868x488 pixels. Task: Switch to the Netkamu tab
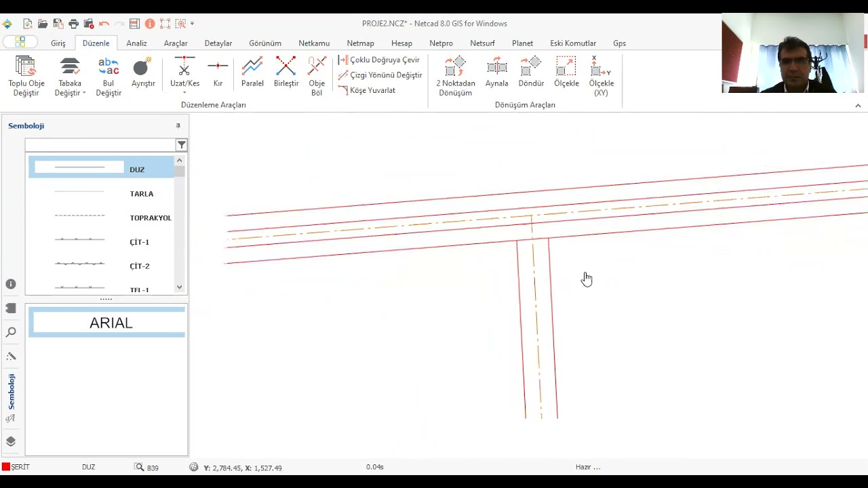point(314,43)
